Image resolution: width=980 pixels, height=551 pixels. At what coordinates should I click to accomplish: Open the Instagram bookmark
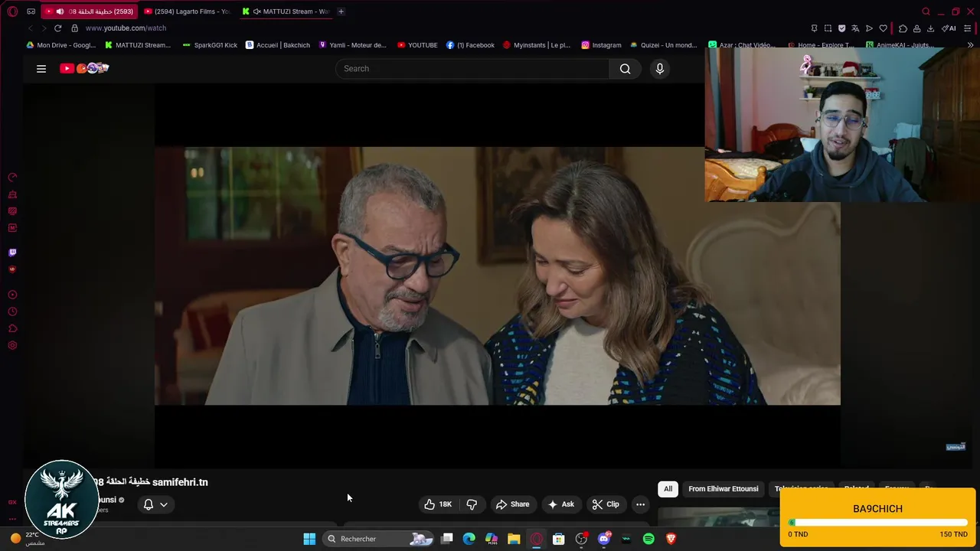click(x=601, y=45)
